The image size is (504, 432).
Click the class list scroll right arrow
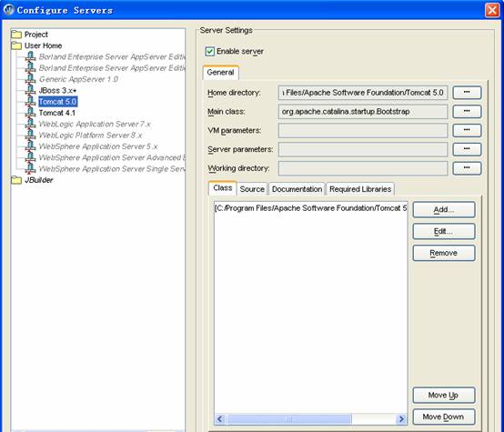[x=401, y=419]
